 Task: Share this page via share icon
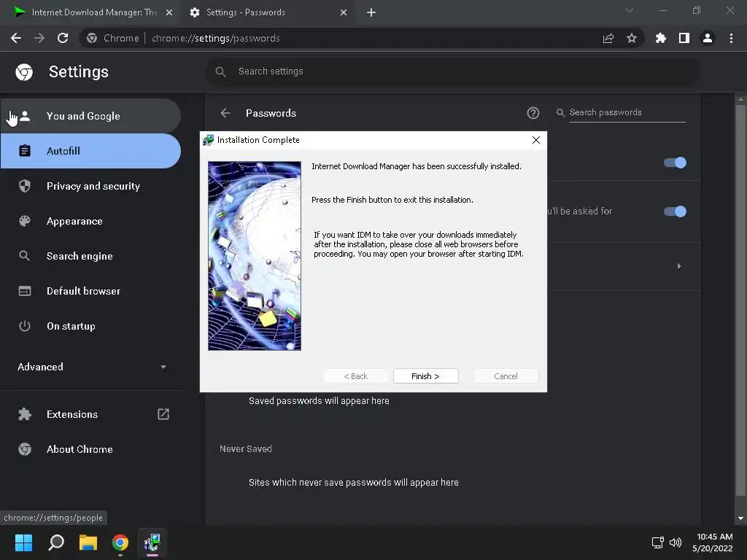pos(608,38)
